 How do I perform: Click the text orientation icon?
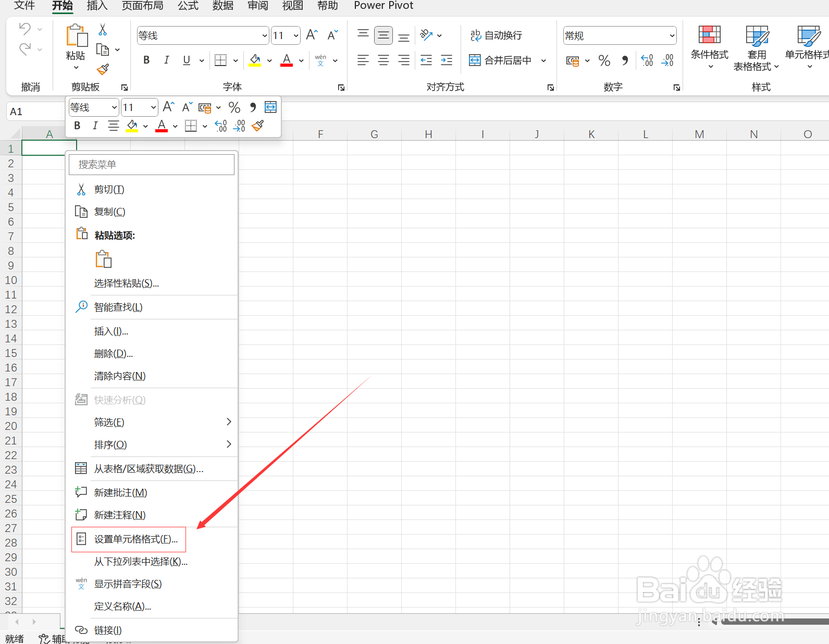[x=426, y=35]
